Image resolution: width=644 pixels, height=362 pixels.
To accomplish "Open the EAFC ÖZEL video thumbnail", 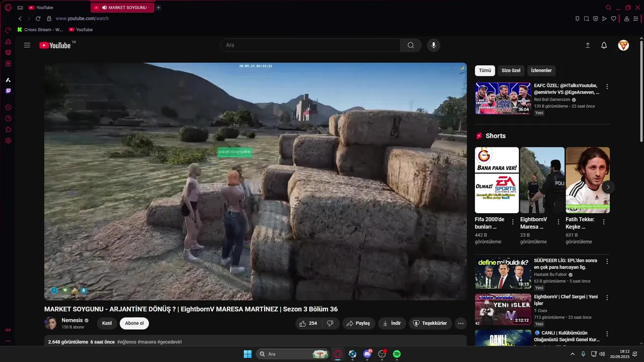I will (503, 99).
